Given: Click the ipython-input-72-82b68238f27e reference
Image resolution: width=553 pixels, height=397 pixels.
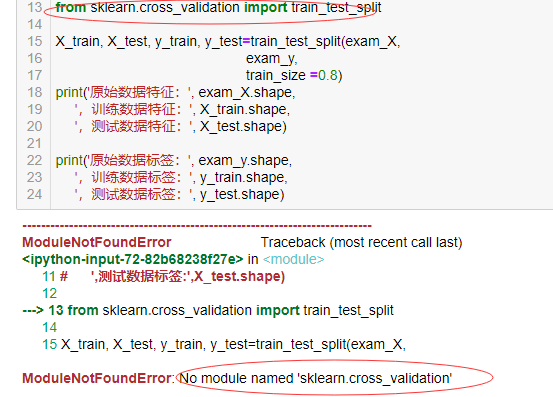Looking at the screenshot, I should [x=133, y=259].
